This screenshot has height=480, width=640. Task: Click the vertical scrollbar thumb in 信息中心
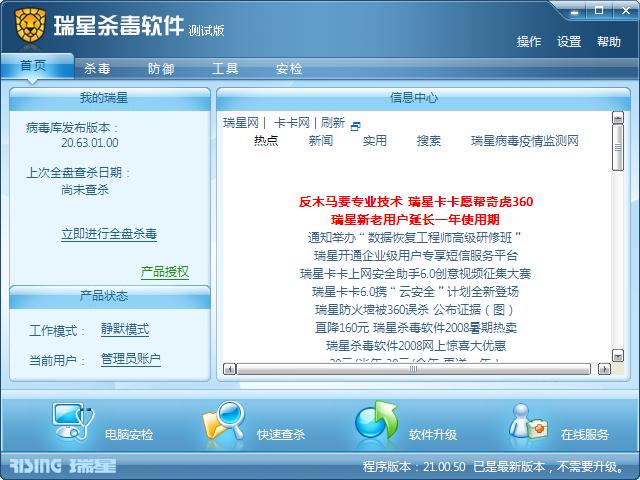click(x=618, y=147)
